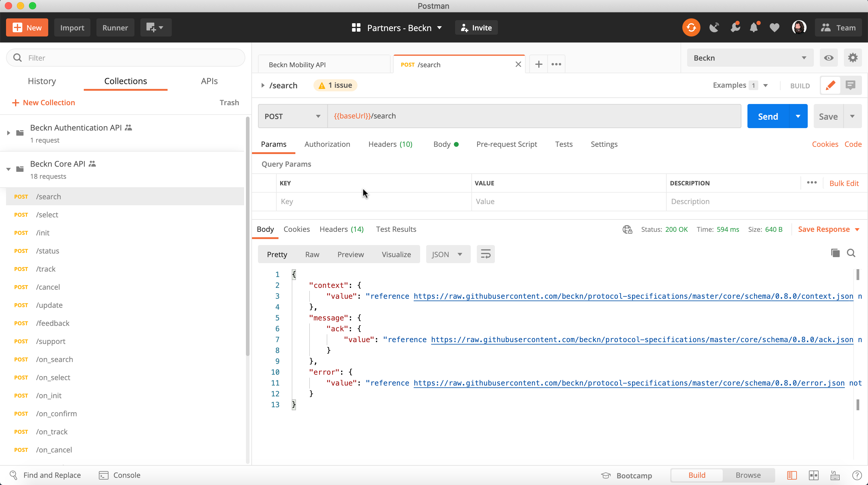This screenshot has width=868, height=485.
Task: Copy the response body to clipboard
Action: (x=835, y=253)
